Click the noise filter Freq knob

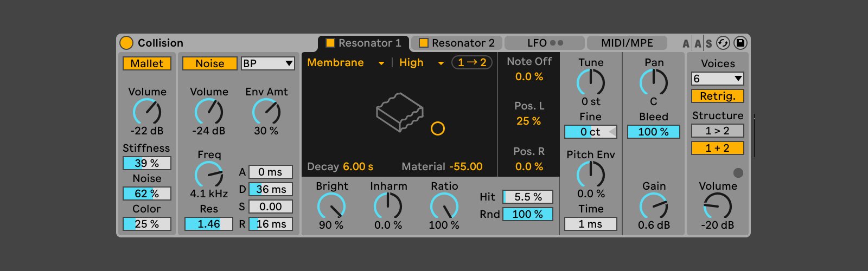(x=209, y=175)
